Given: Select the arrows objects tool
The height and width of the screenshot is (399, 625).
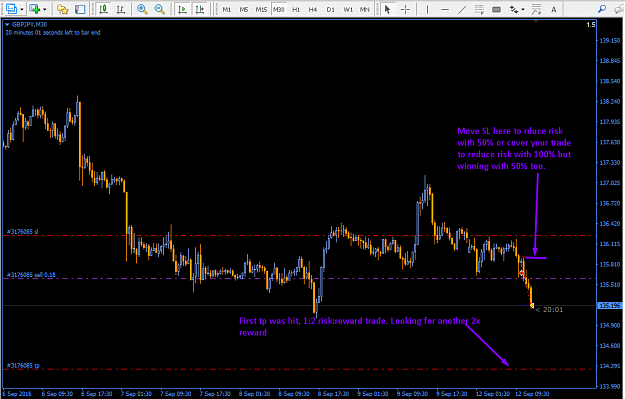Looking at the screenshot, I should point(514,9).
